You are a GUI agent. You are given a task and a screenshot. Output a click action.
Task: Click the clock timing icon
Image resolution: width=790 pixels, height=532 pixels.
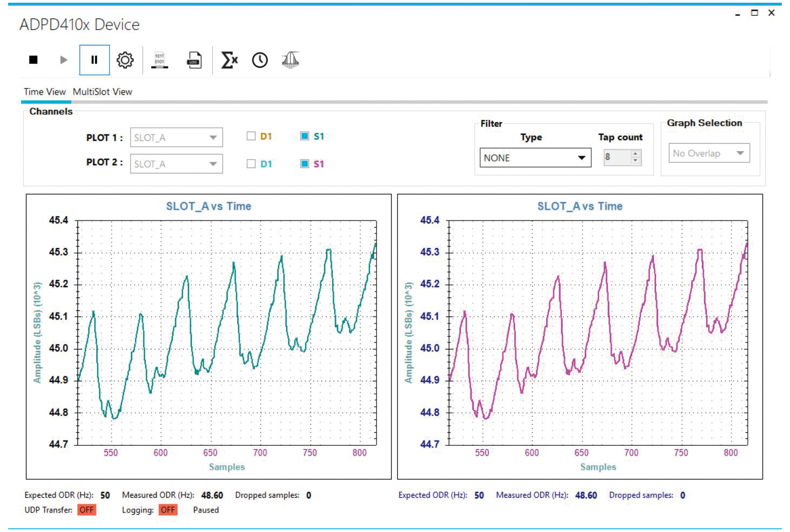[x=260, y=60]
